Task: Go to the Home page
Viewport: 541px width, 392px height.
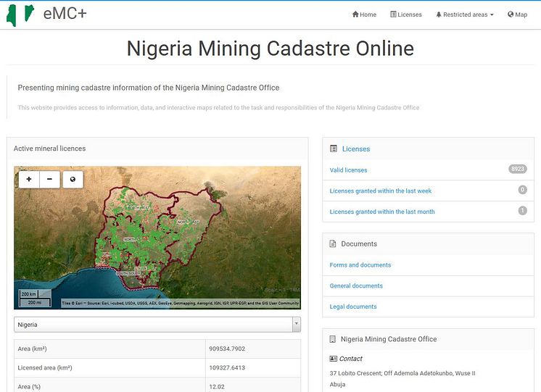Action: (364, 14)
